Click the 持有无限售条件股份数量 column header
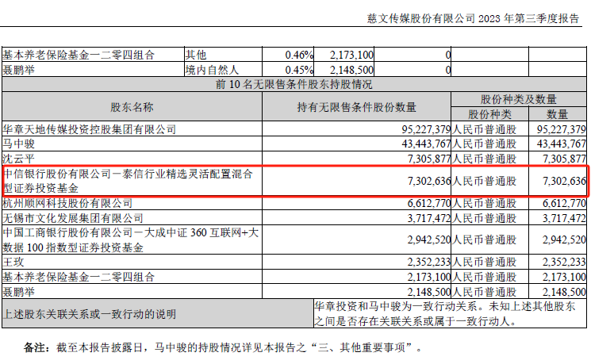This screenshot has width=614, height=364. 355,106
